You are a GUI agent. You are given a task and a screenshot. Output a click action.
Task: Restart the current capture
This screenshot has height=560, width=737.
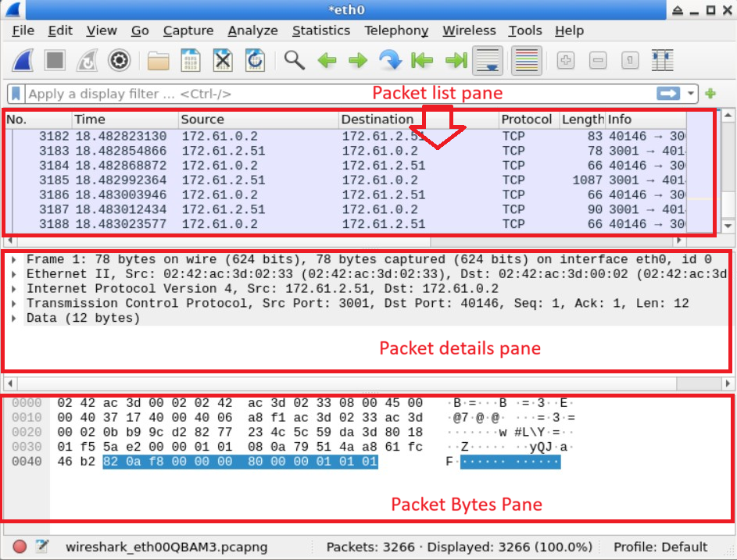click(x=86, y=60)
